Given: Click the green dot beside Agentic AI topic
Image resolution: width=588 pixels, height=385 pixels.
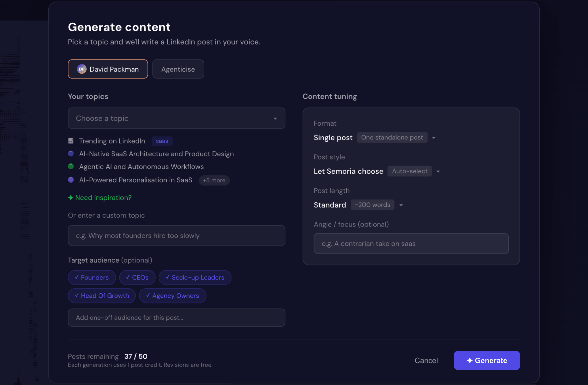Looking at the screenshot, I should (71, 166).
